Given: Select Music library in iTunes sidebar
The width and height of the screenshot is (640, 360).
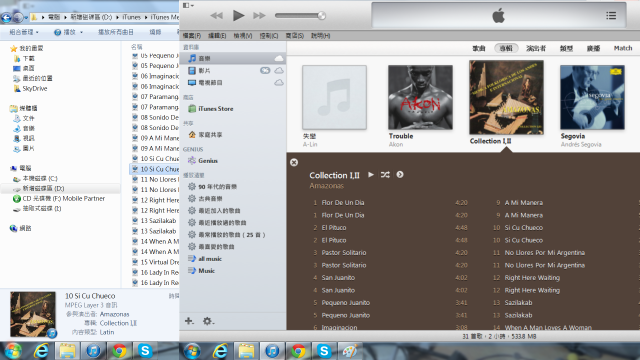Looking at the screenshot, I should coord(233,58).
